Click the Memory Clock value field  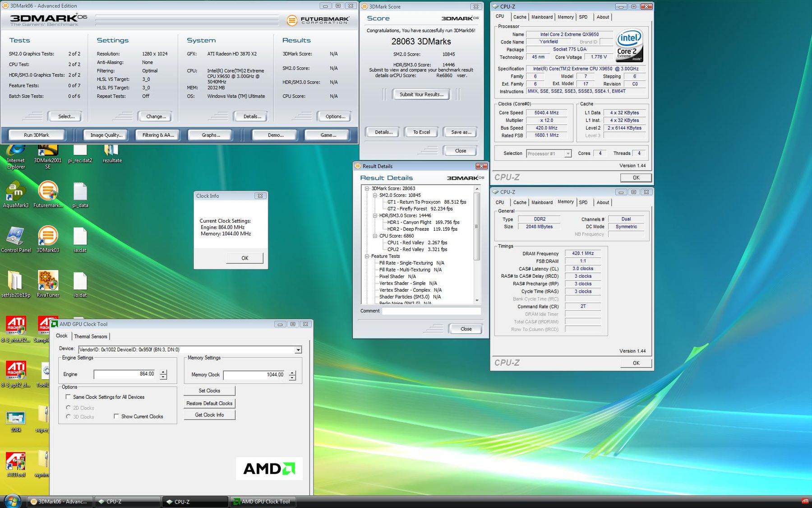pos(254,375)
